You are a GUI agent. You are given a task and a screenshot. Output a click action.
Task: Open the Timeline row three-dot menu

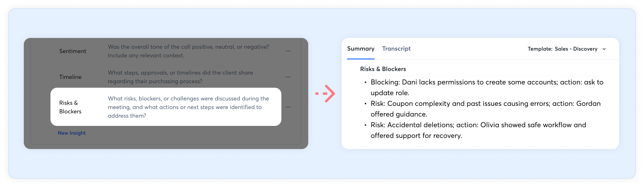coord(288,77)
